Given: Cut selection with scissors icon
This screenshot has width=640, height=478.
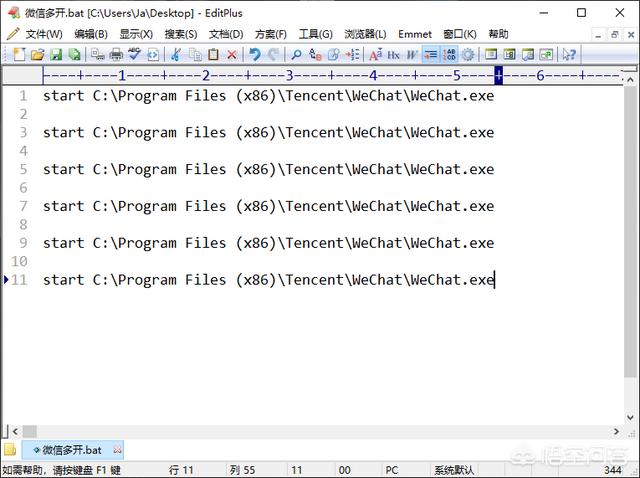Looking at the screenshot, I should tap(176, 54).
